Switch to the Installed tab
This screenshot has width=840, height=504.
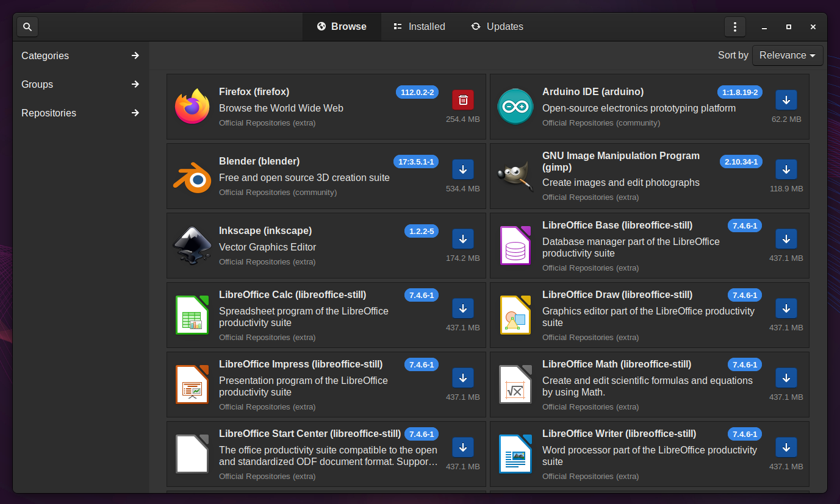point(419,27)
